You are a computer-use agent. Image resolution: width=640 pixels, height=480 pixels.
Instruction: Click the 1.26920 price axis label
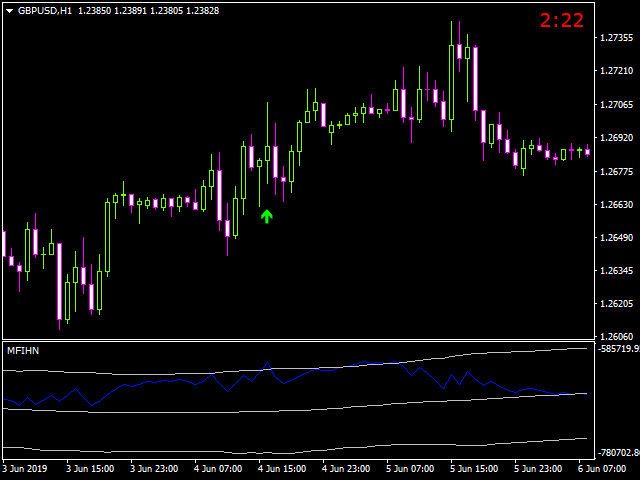pyautogui.click(x=617, y=138)
